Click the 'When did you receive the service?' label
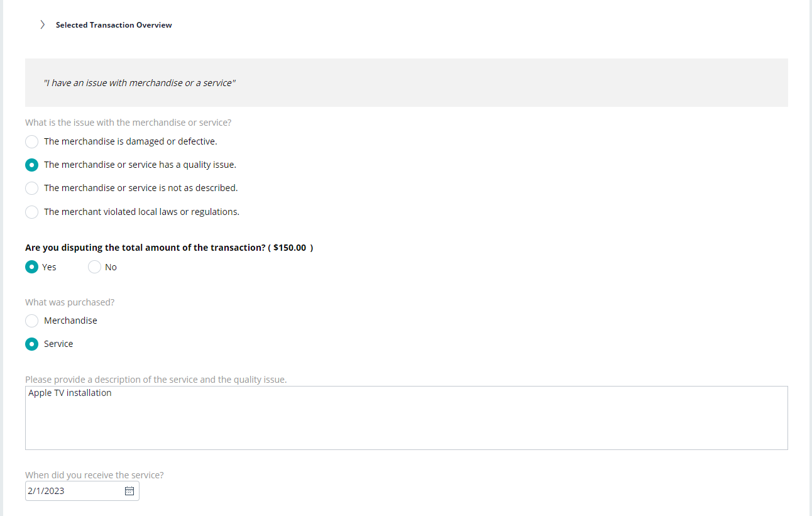Image resolution: width=812 pixels, height=516 pixels. point(94,475)
